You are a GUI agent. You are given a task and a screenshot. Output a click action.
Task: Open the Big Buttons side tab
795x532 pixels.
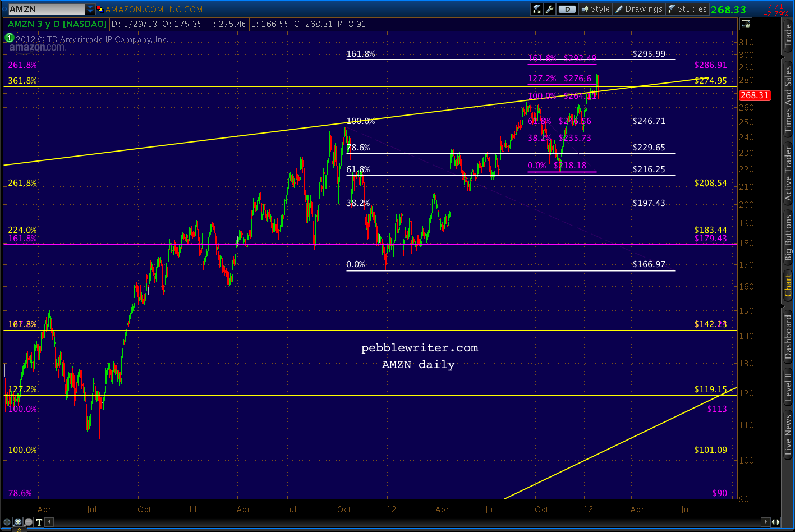[x=788, y=237]
